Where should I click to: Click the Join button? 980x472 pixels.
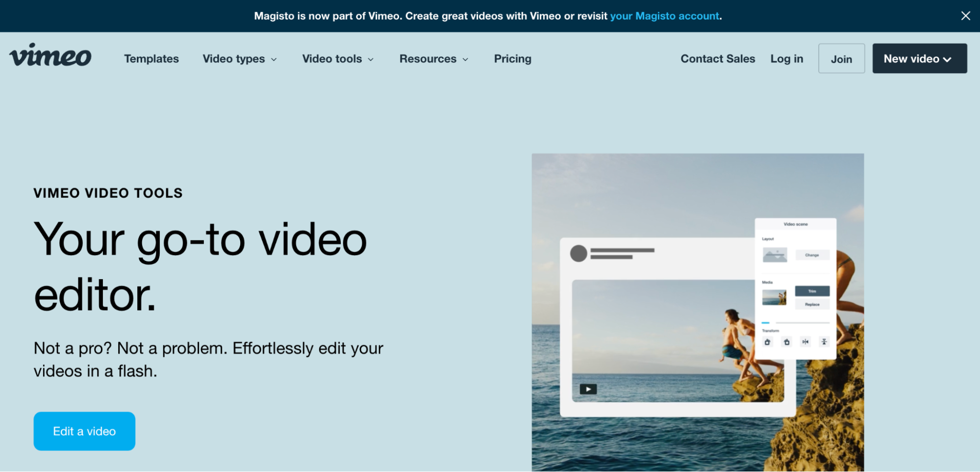841,58
